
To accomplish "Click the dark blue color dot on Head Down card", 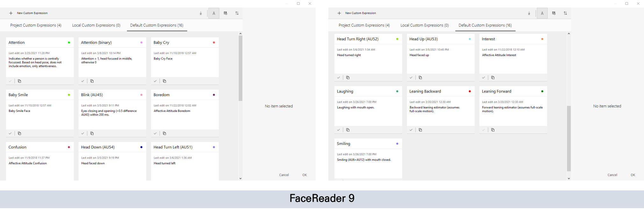I will [x=141, y=147].
